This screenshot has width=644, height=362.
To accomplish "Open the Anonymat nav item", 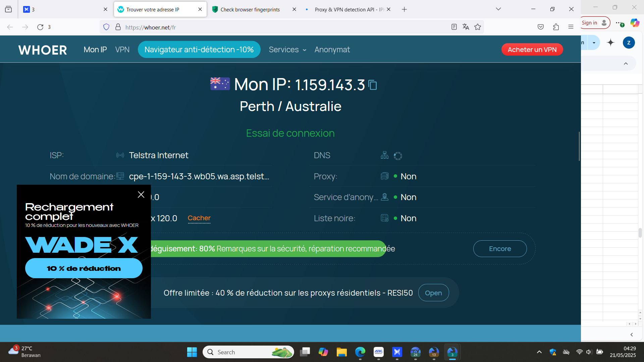I will click(x=332, y=50).
